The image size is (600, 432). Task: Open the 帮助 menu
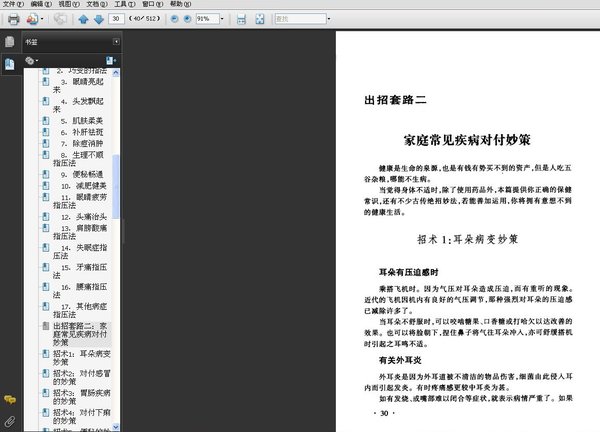[x=180, y=4]
